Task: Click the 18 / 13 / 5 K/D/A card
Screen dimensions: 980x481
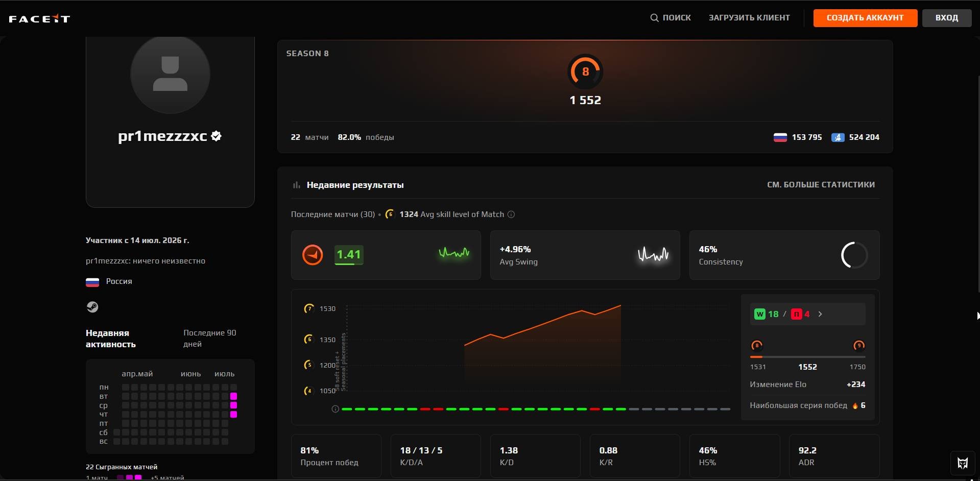Action: pos(436,456)
